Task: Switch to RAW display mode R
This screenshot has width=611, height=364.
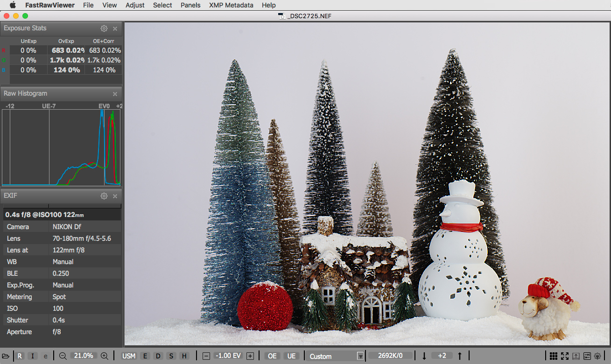Action: 20,356
